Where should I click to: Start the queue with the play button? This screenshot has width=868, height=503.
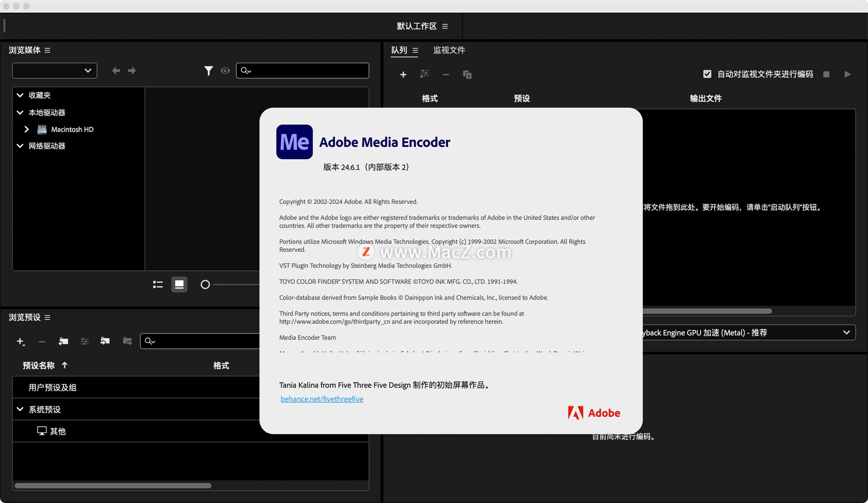point(848,74)
